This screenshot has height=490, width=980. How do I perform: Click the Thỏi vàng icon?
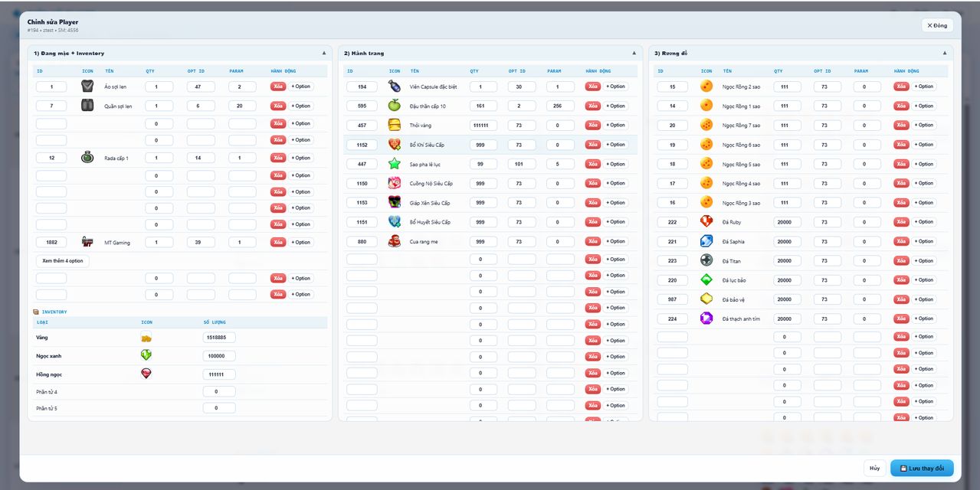click(x=395, y=125)
